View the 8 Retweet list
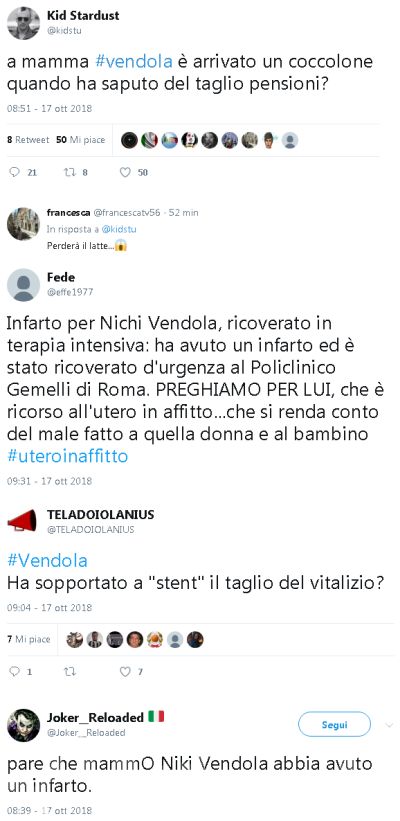Image resolution: width=400 pixels, height=821 pixels. pos(28,140)
